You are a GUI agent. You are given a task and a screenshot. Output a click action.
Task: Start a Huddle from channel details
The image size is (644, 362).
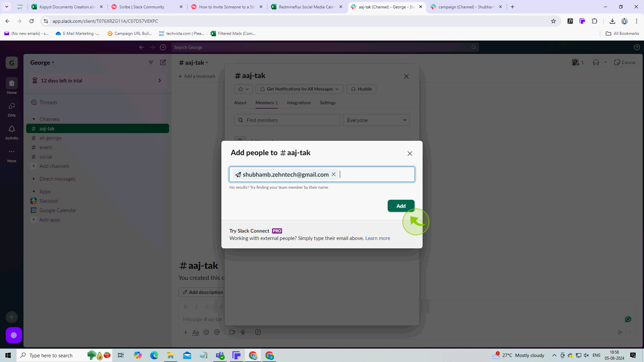[361, 89]
